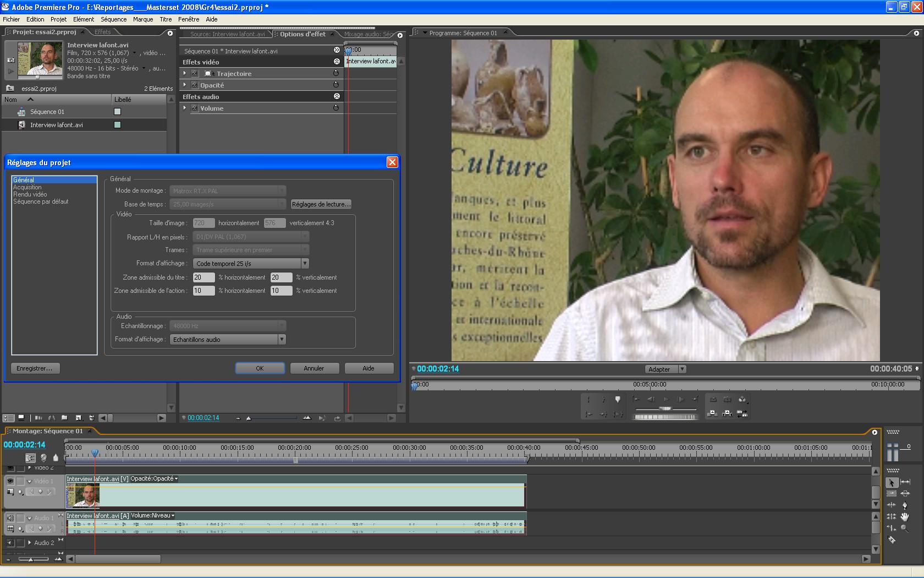Open Trim monitor from Program panel

coord(742,413)
